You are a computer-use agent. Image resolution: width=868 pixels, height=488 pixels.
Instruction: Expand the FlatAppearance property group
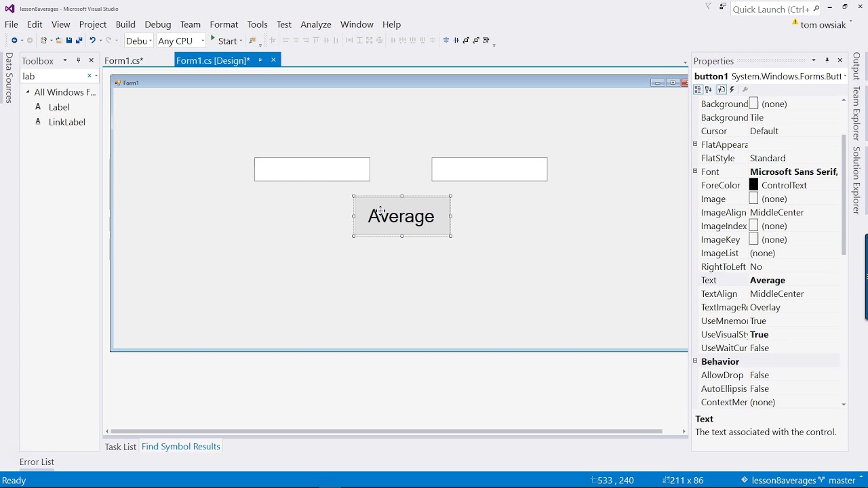click(695, 144)
